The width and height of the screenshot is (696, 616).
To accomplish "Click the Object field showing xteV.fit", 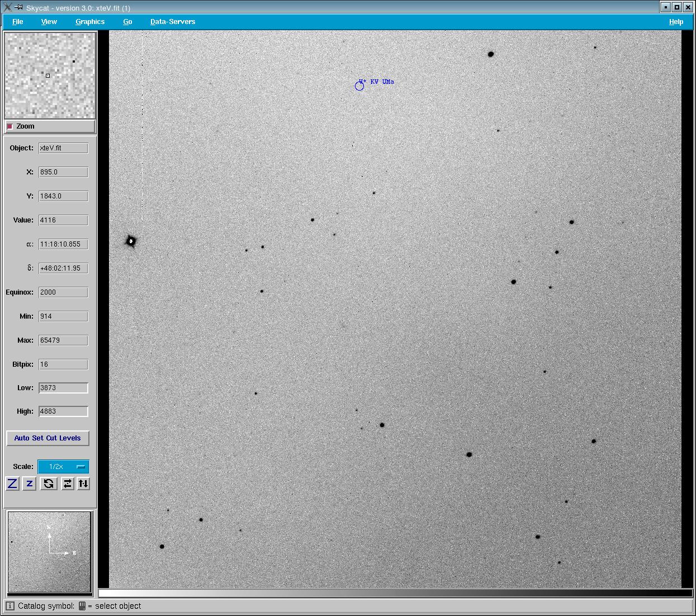I will point(63,148).
